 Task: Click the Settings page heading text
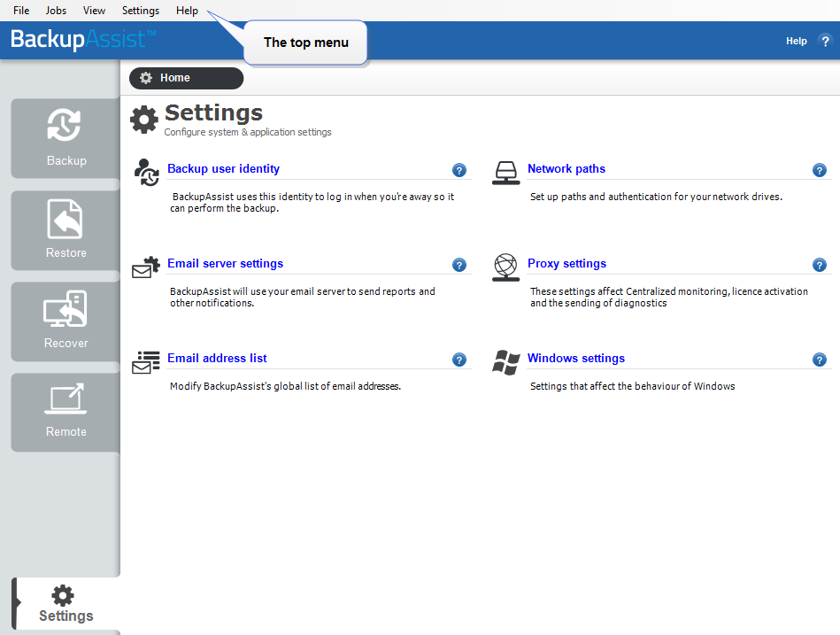213,112
